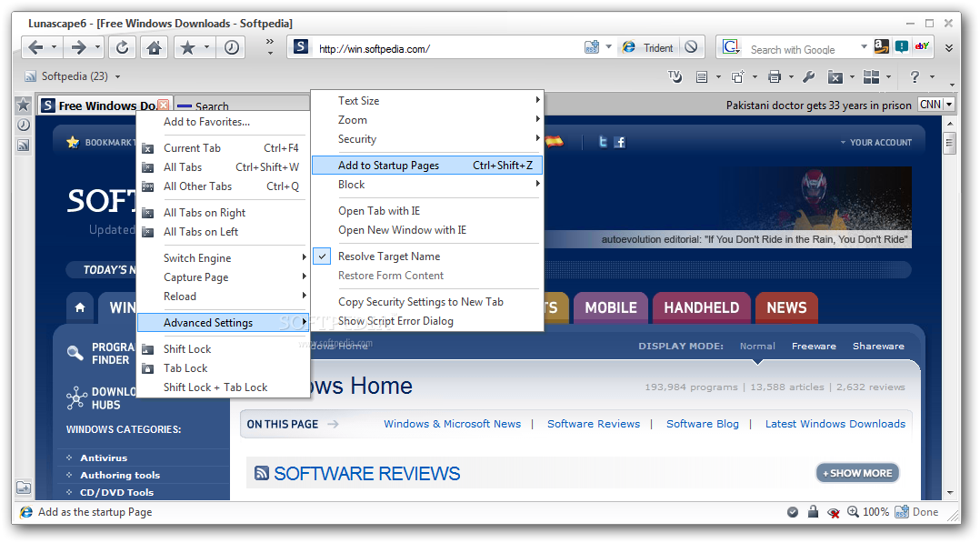Open the Favorites star sidebar panel
Image resolution: width=980 pixels, height=543 pixels.
click(x=23, y=105)
